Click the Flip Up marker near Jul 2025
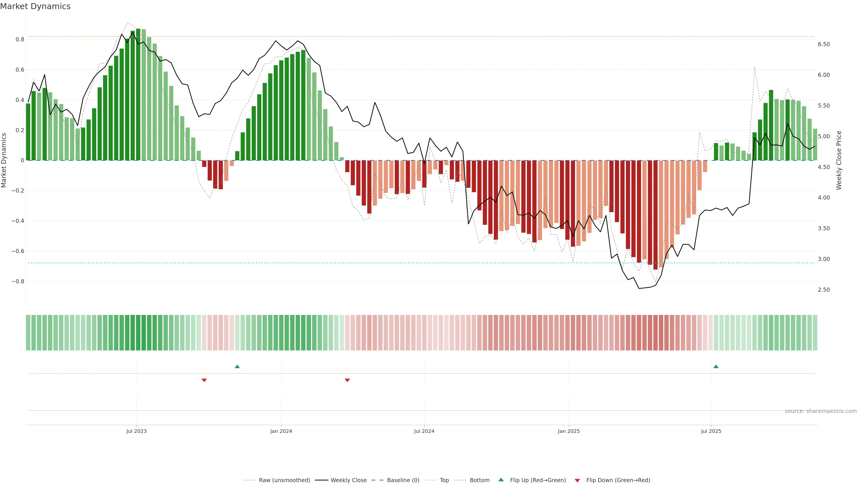 point(716,366)
